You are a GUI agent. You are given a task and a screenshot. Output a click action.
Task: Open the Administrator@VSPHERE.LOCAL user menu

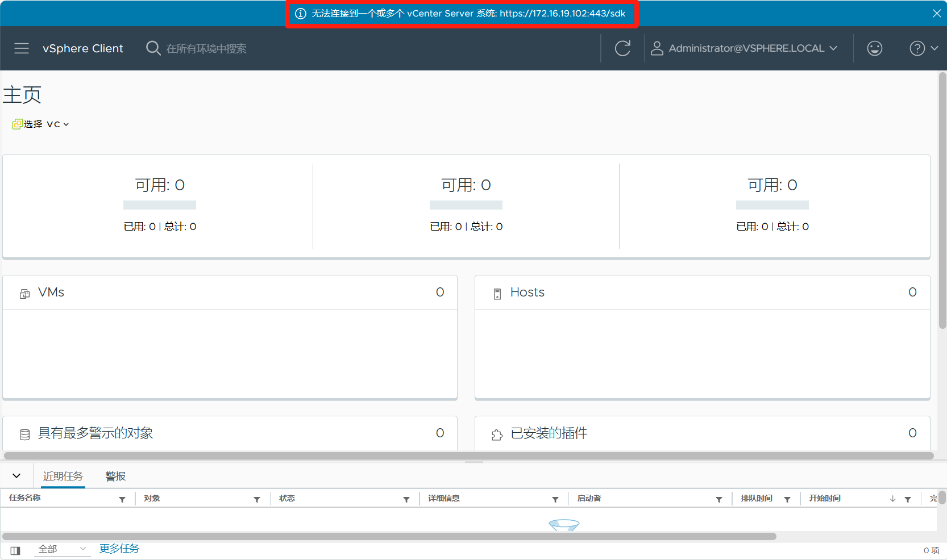744,48
